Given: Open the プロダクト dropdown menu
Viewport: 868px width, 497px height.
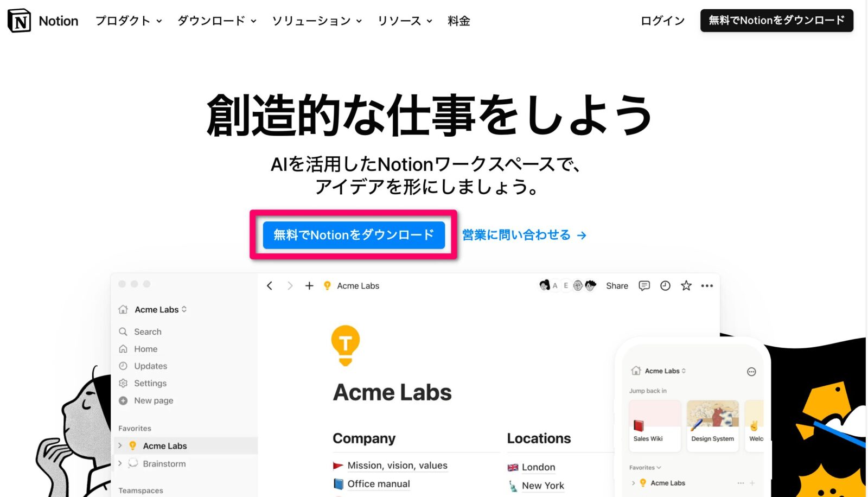Looking at the screenshot, I should tap(129, 21).
